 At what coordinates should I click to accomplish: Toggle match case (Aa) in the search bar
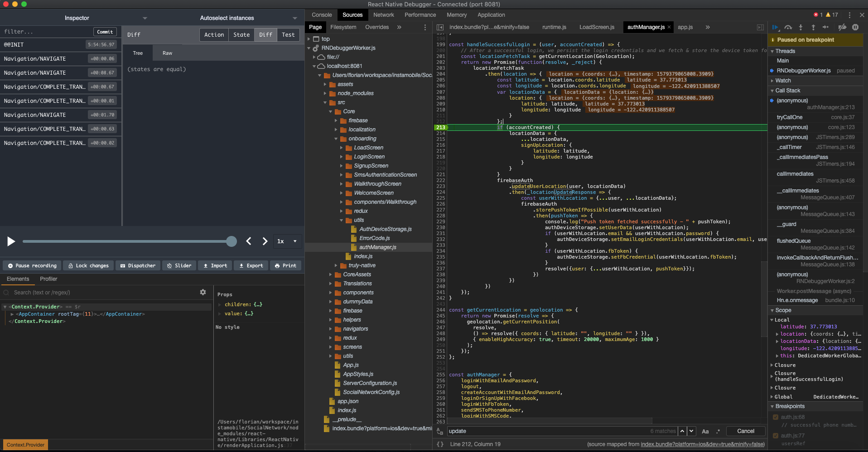coord(705,431)
